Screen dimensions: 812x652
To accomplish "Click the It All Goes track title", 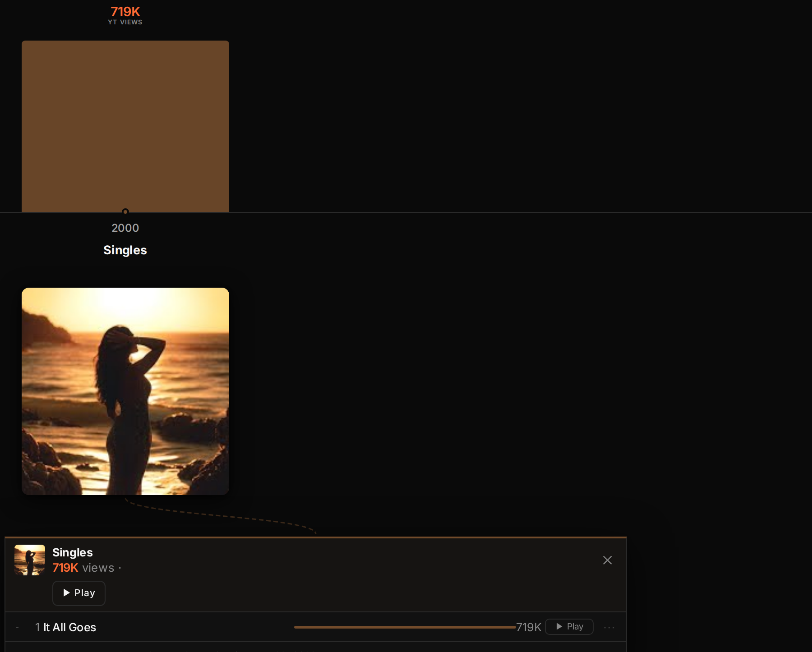I will [x=69, y=627].
